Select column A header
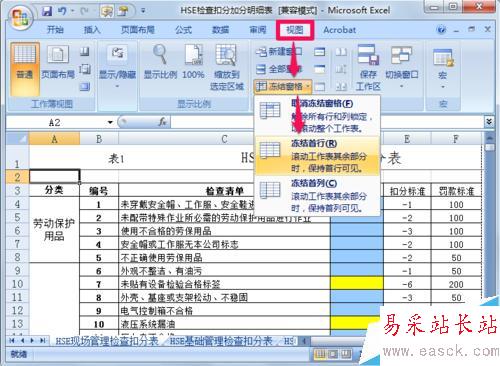The height and width of the screenshot is (366, 500). click(x=54, y=139)
